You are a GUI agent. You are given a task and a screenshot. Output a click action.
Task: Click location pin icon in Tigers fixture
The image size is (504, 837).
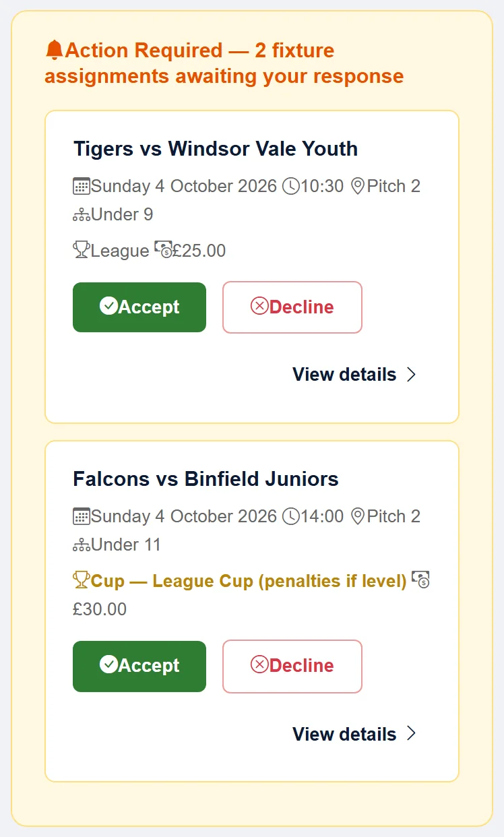[x=358, y=186]
